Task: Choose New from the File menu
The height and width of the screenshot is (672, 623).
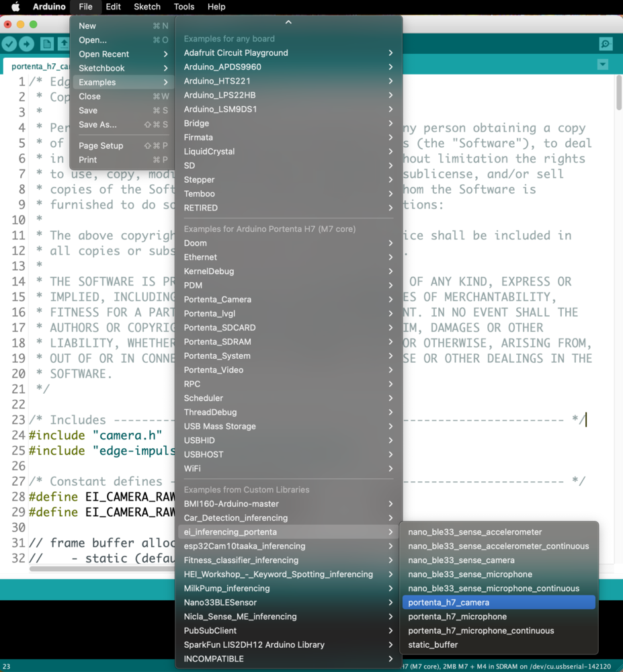Action: [123, 26]
